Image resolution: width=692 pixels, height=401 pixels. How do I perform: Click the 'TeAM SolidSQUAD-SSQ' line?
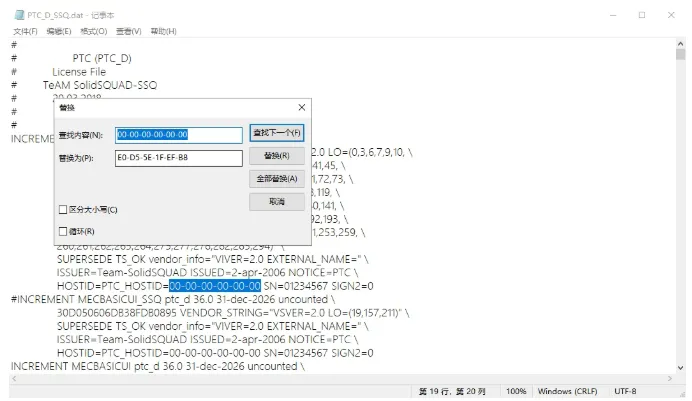[100, 85]
